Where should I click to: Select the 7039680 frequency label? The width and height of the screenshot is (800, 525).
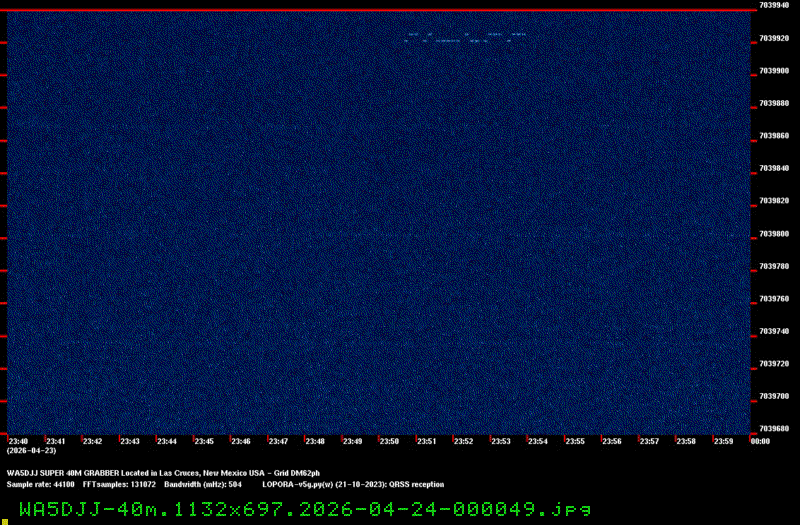(x=774, y=429)
